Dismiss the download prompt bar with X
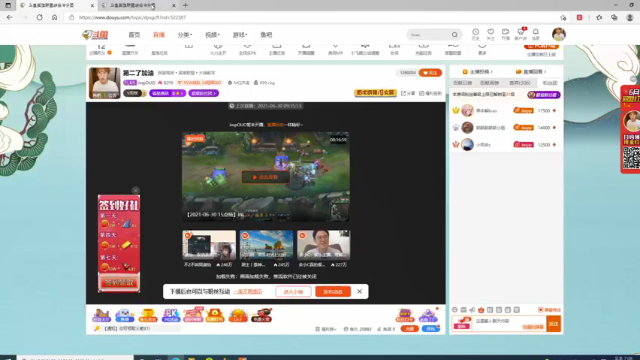This screenshot has width=640, height=360. point(360,291)
